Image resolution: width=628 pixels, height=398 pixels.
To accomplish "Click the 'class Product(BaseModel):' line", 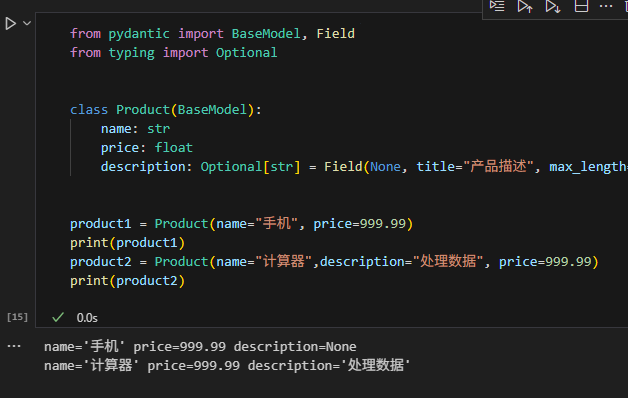I will (166, 110).
